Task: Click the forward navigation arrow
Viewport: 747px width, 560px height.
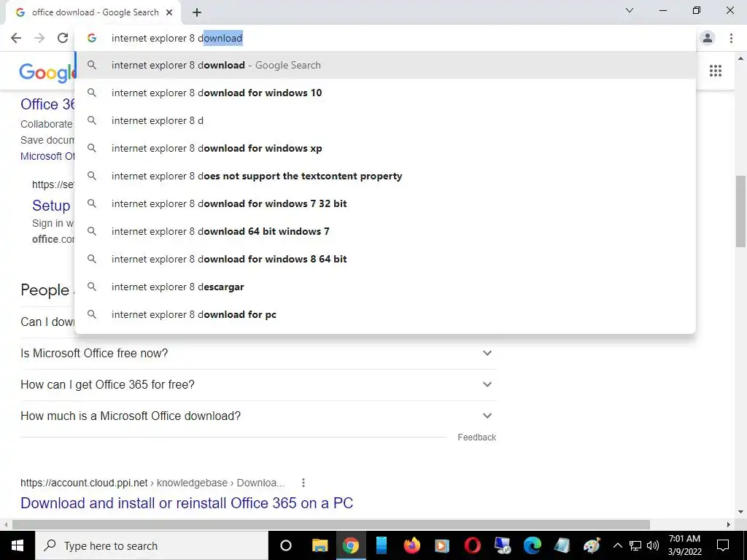Action: (39, 38)
